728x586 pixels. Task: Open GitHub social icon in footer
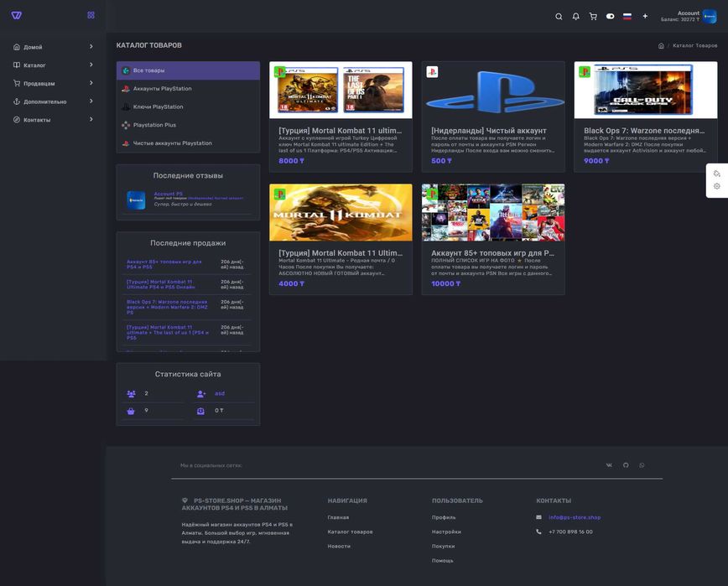(x=626, y=465)
